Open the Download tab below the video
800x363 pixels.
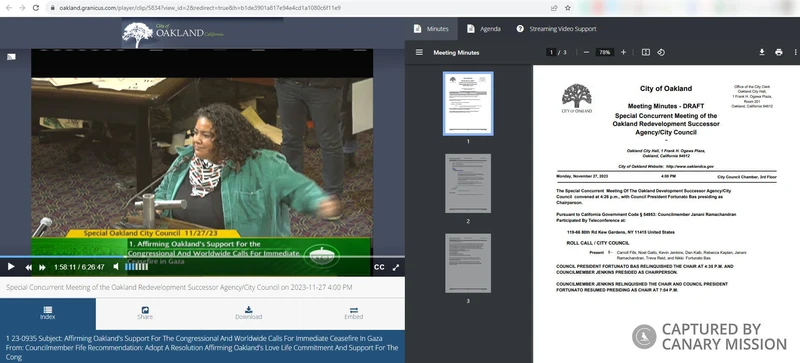(248, 313)
